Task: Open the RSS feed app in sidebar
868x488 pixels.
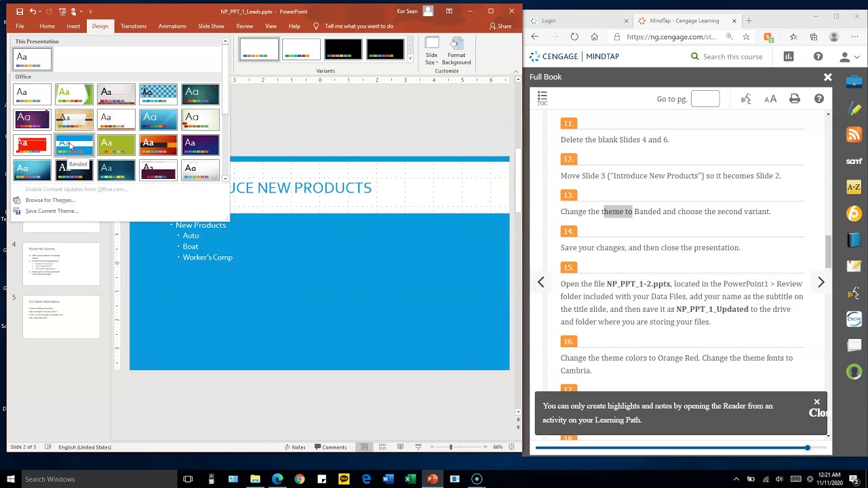Action: coord(854,134)
